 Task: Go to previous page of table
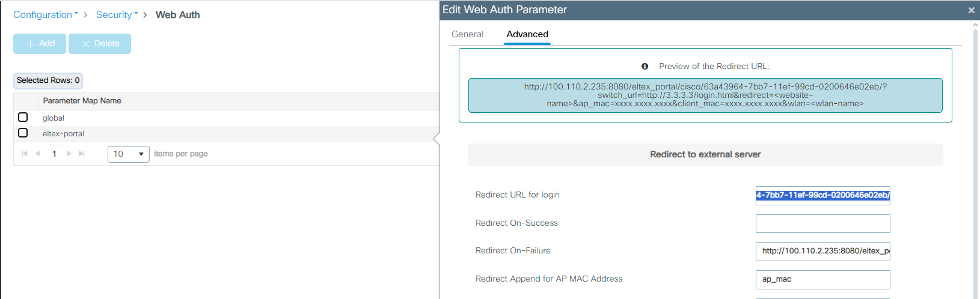(38, 154)
